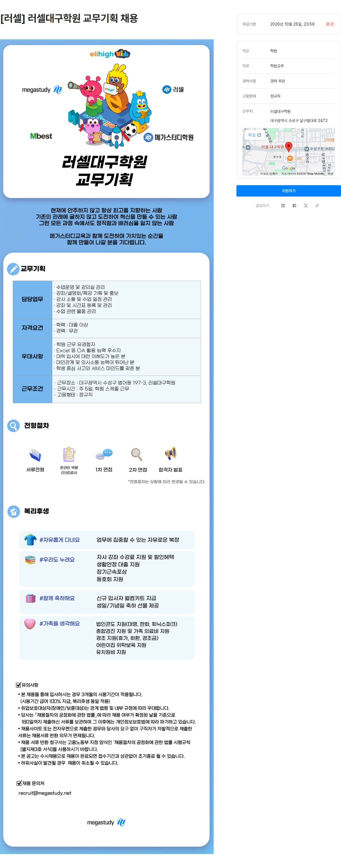
Task: Click the #우리도 누려요 hashtag
Action: coord(57,560)
